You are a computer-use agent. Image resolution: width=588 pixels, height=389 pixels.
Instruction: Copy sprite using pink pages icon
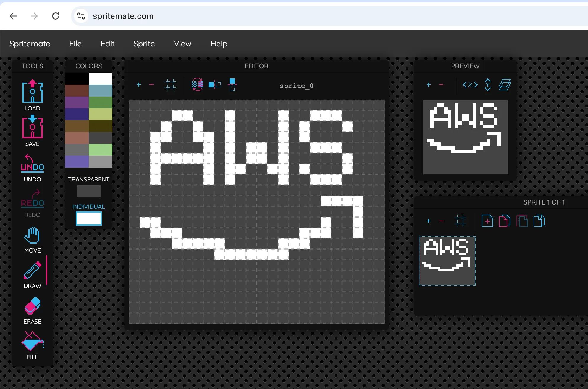tap(505, 221)
